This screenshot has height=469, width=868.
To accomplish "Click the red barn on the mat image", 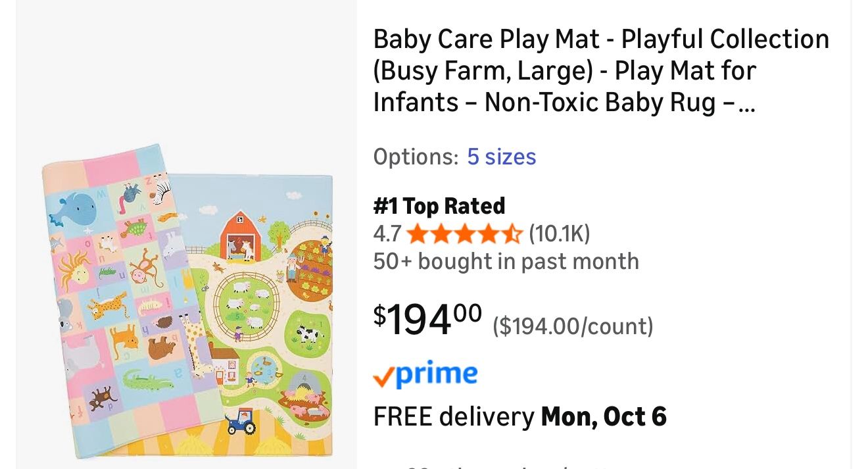I will pyautogui.click(x=239, y=237).
